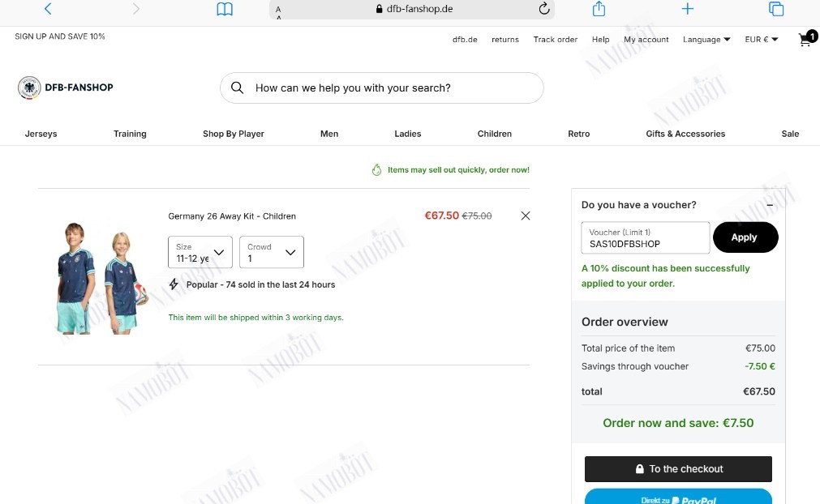The height and width of the screenshot is (504, 820).
Task: Click Germany 26 Away Kit - Children title
Action: (232, 216)
